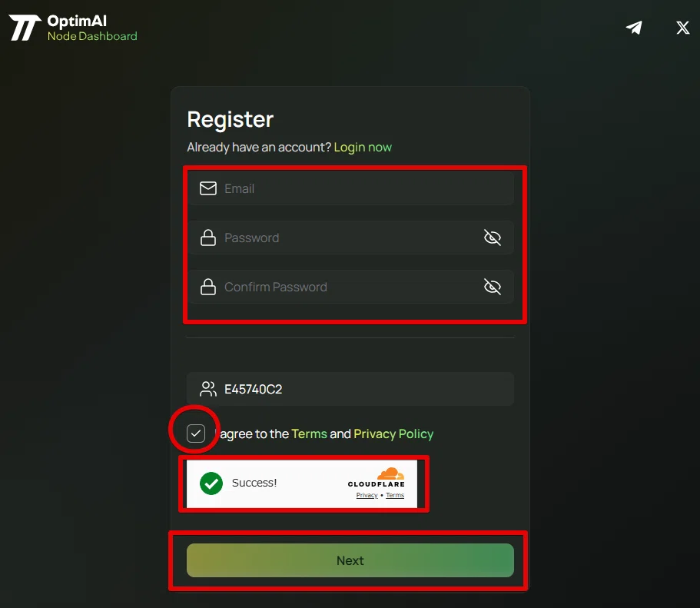Open the green Terms link

pos(309,434)
